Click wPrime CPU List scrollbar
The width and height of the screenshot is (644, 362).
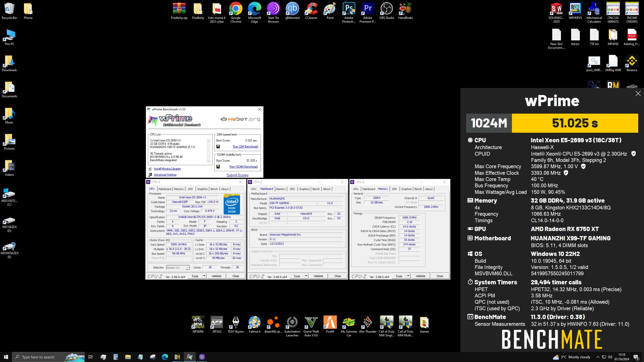coord(208,151)
